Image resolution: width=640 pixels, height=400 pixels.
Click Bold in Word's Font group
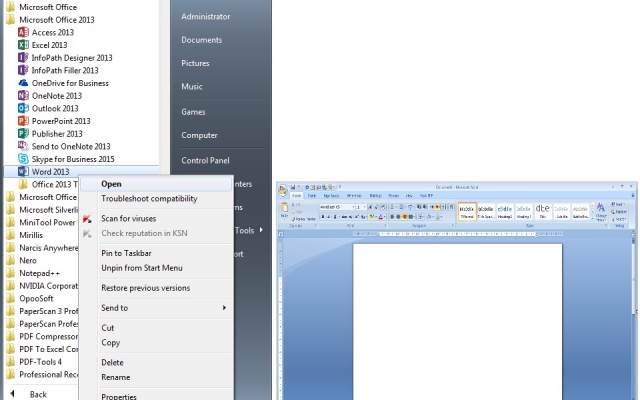(x=323, y=217)
